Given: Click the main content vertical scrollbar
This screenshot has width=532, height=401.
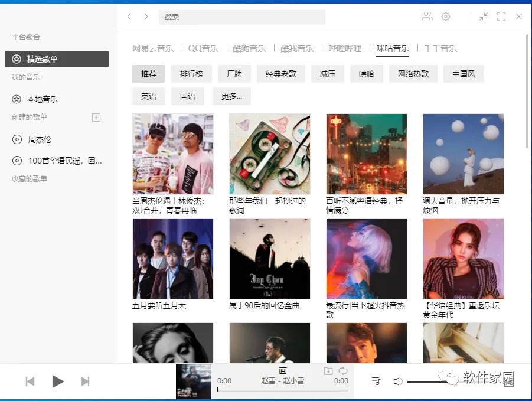Looking at the screenshot, I should click(x=527, y=92).
